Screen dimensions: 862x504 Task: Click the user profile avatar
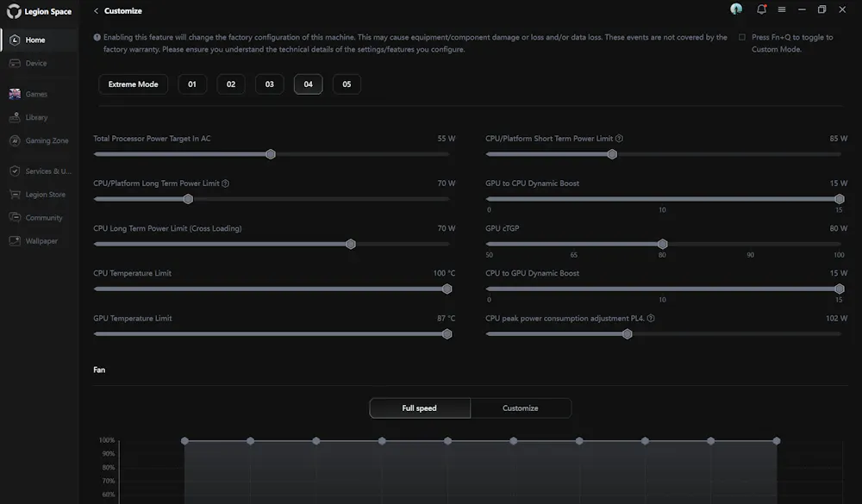point(736,9)
